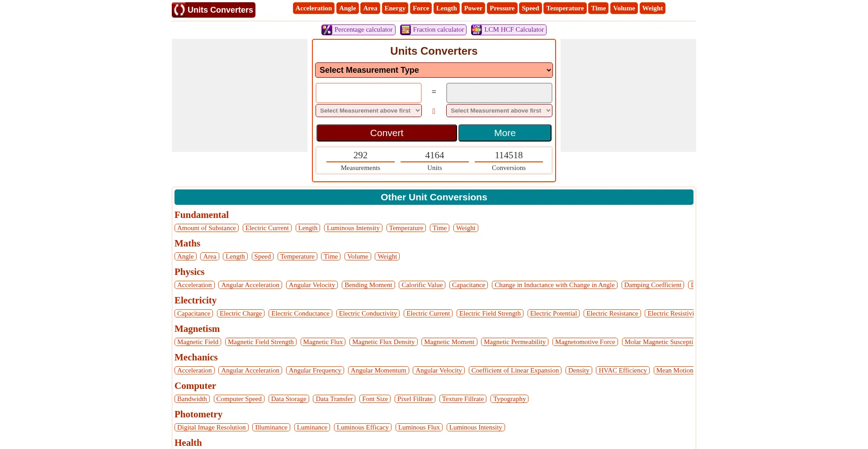The width and height of the screenshot is (868, 449).
Task: Open Pressure in the top navigation bar
Action: tap(502, 8)
